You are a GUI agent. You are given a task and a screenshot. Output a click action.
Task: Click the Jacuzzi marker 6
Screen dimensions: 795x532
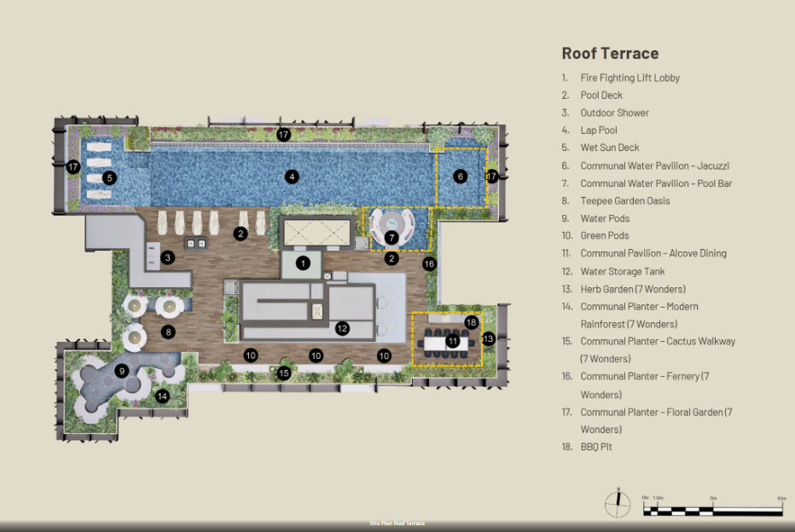coord(461,176)
